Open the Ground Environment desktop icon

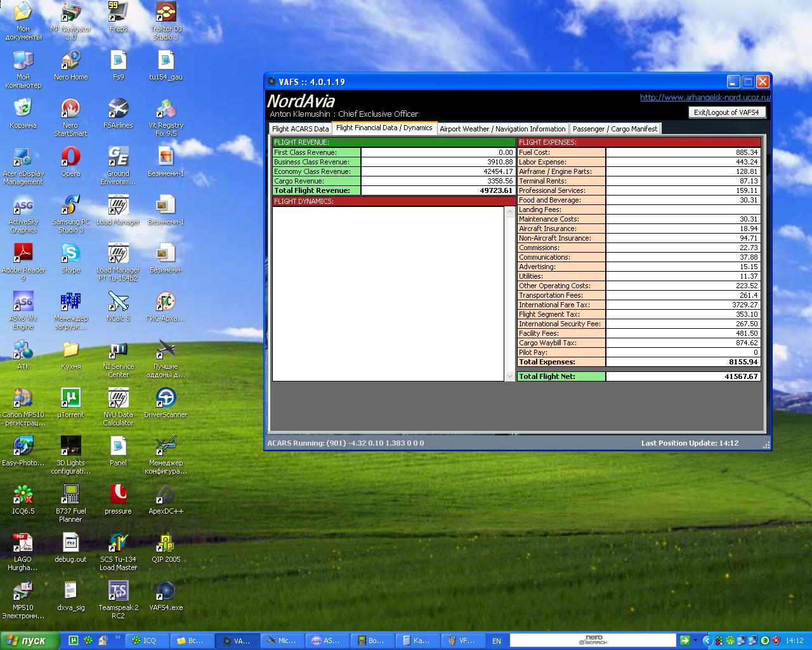click(x=118, y=165)
